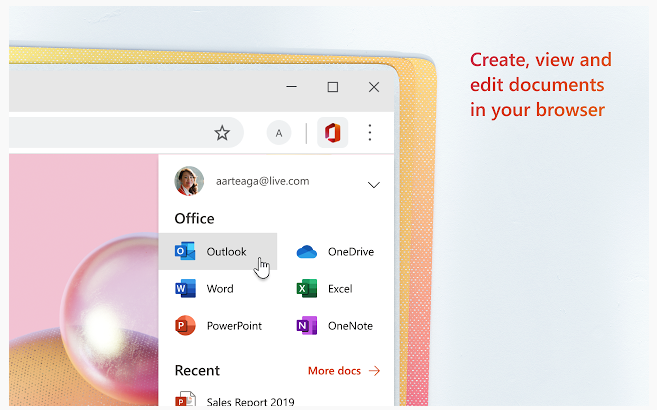Select the aarteaga@live.com account text
657x410 pixels.
tap(262, 181)
